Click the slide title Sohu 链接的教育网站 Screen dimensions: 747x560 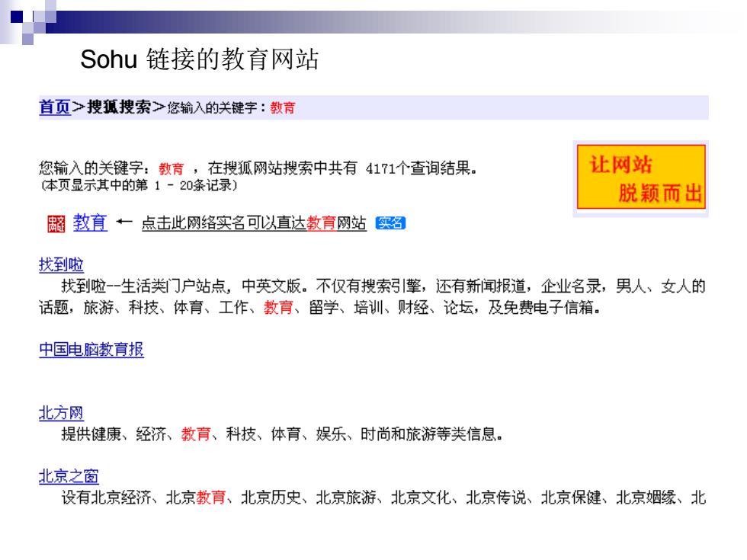(199, 59)
